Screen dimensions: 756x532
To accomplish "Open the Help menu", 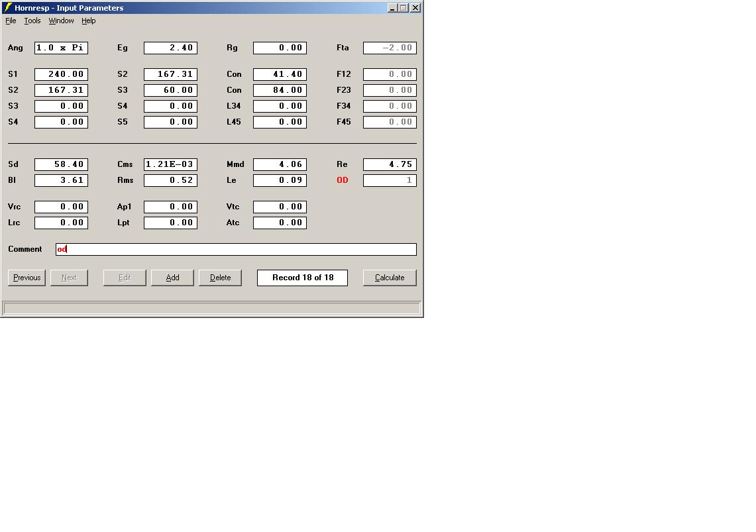I will point(88,21).
